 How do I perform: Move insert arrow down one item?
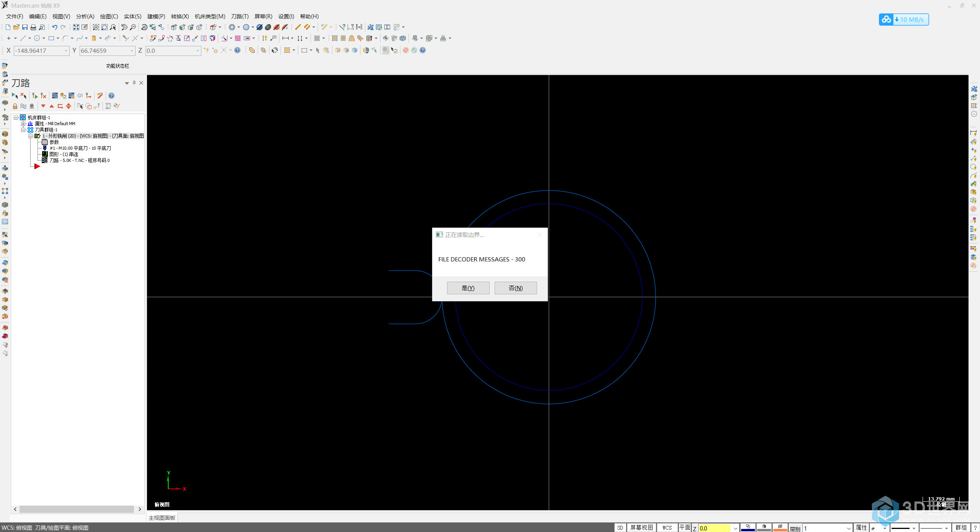pyautogui.click(x=43, y=106)
